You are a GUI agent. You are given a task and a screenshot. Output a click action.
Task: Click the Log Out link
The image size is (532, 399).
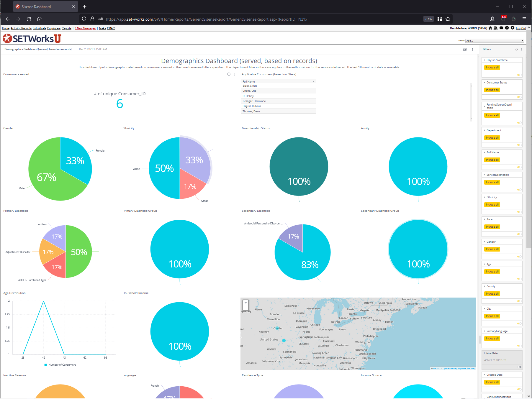click(x=521, y=28)
